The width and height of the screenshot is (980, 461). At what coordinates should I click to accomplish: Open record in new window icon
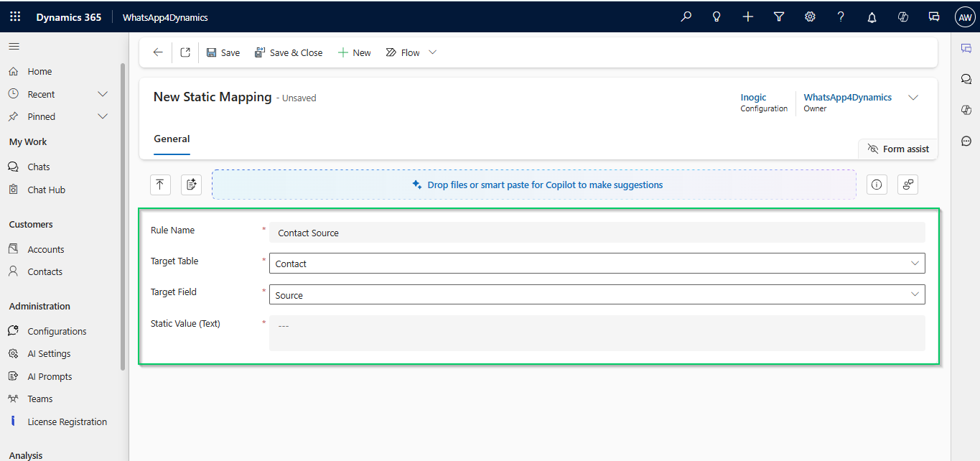(185, 52)
